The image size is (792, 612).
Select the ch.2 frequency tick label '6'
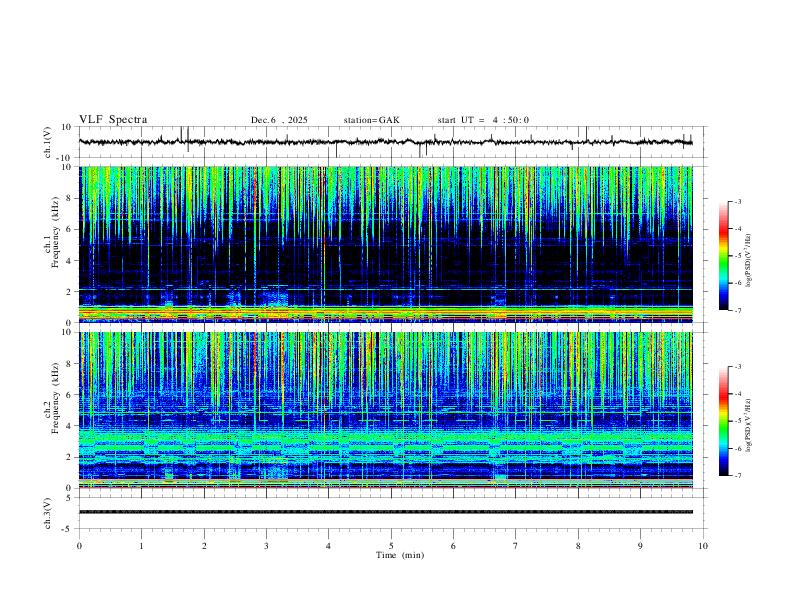click(x=70, y=395)
